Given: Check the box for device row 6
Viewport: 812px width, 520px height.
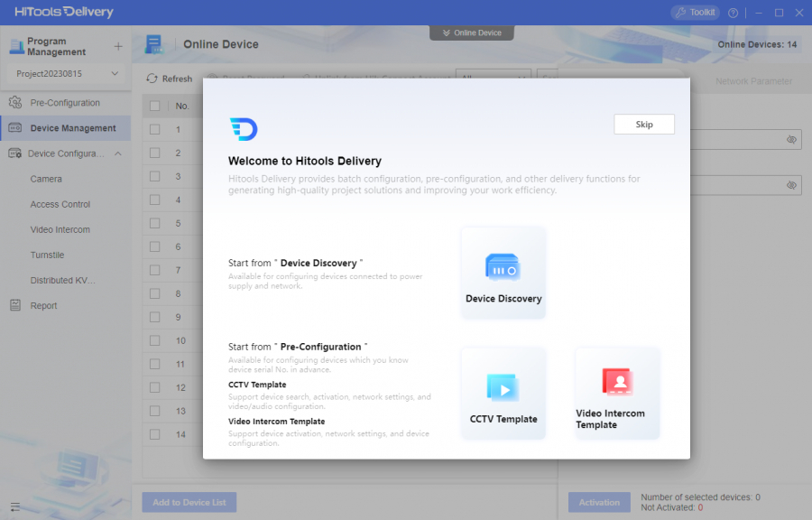Looking at the screenshot, I should (155, 246).
